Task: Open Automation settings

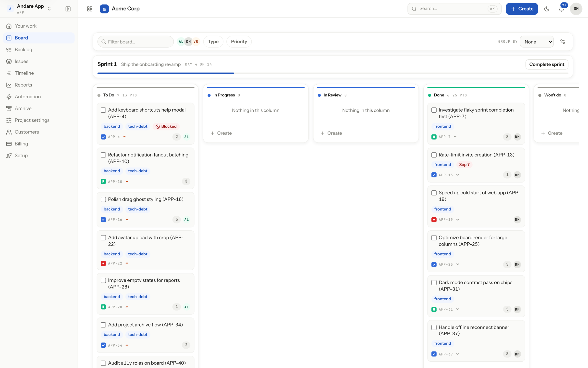Action: pyautogui.click(x=39, y=97)
